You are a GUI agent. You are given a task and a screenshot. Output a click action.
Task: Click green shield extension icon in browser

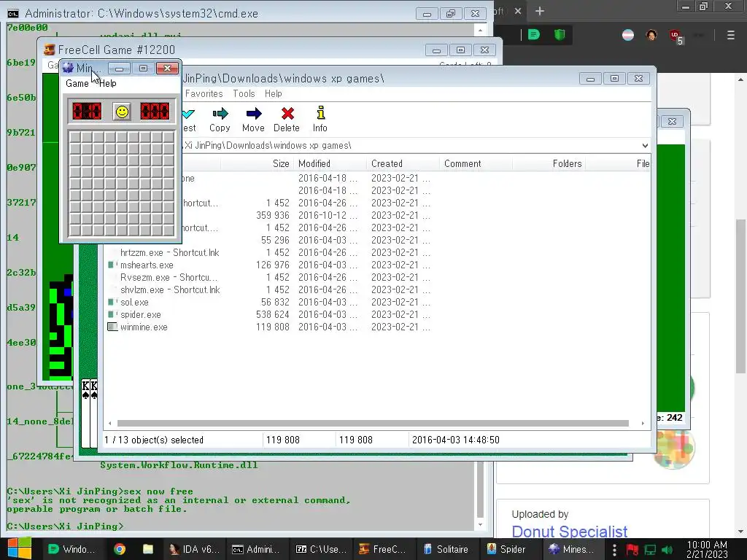pyautogui.click(x=560, y=35)
